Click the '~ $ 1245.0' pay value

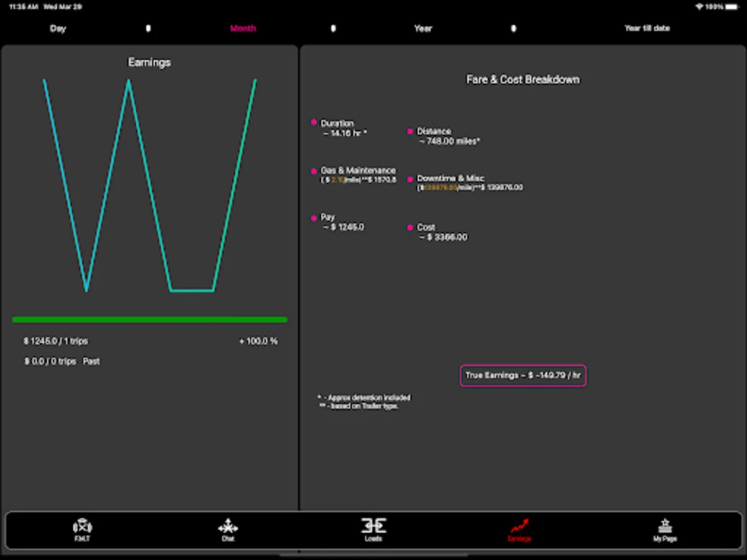coord(344,227)
